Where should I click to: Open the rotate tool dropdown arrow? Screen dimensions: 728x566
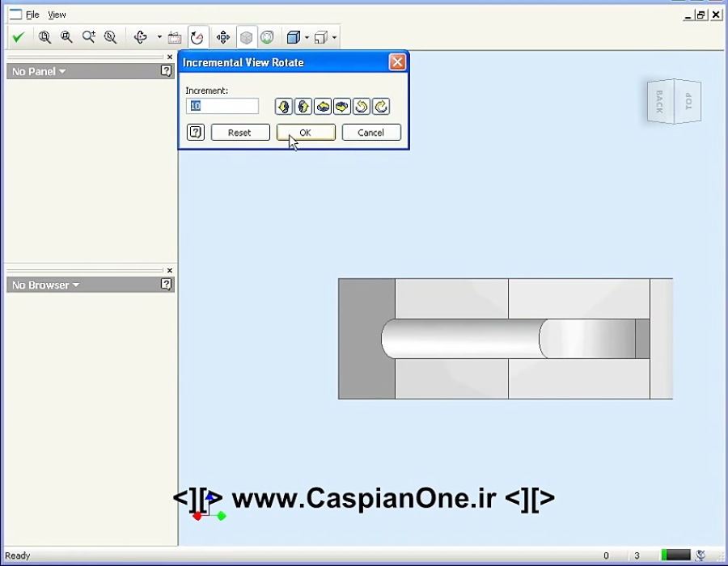click(x=158, y=36)
